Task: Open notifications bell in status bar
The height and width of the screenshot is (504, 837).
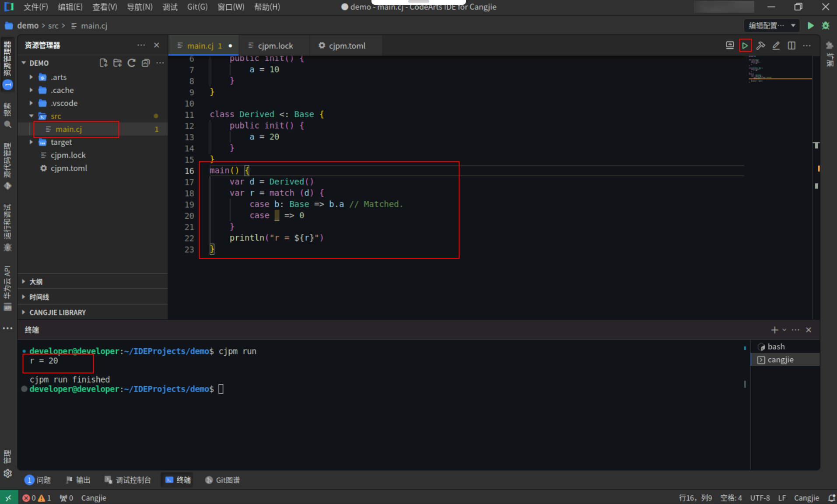Action: point(831,498)
